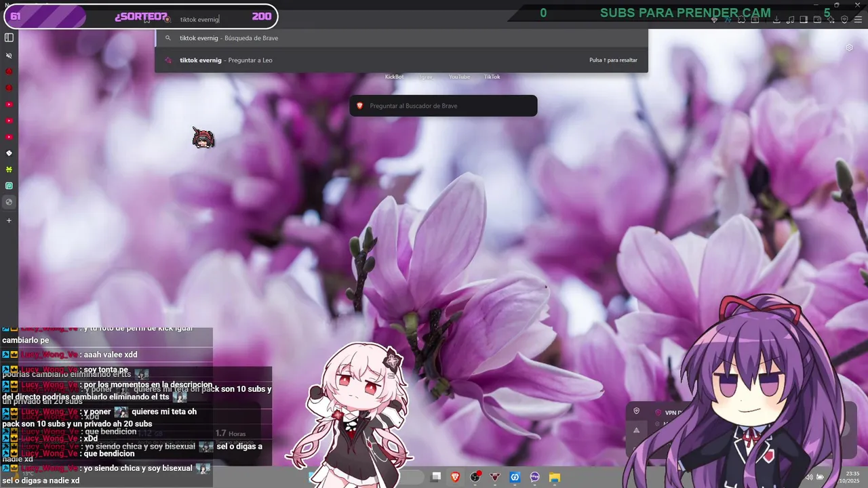Select 'tiktok evernig - Preguntar a Leo' suggestion

(401, 60)
